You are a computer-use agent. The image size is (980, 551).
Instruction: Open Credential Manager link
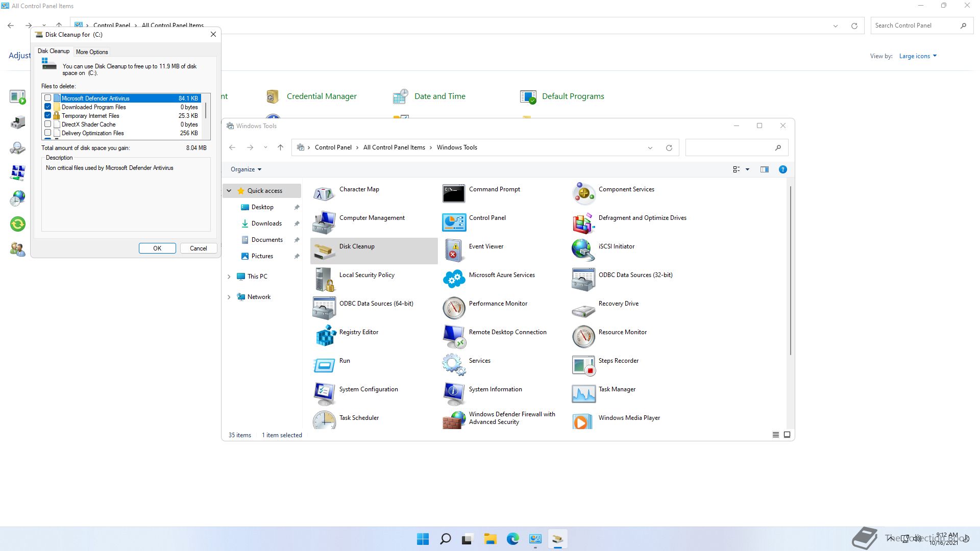pyautogui.click(x=322, y=96)
